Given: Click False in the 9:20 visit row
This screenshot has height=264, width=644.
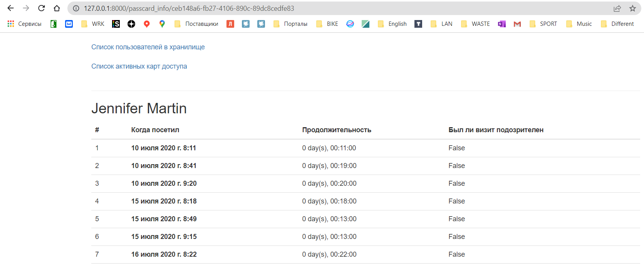Looking at the screenshot, I should pos(457,183).
